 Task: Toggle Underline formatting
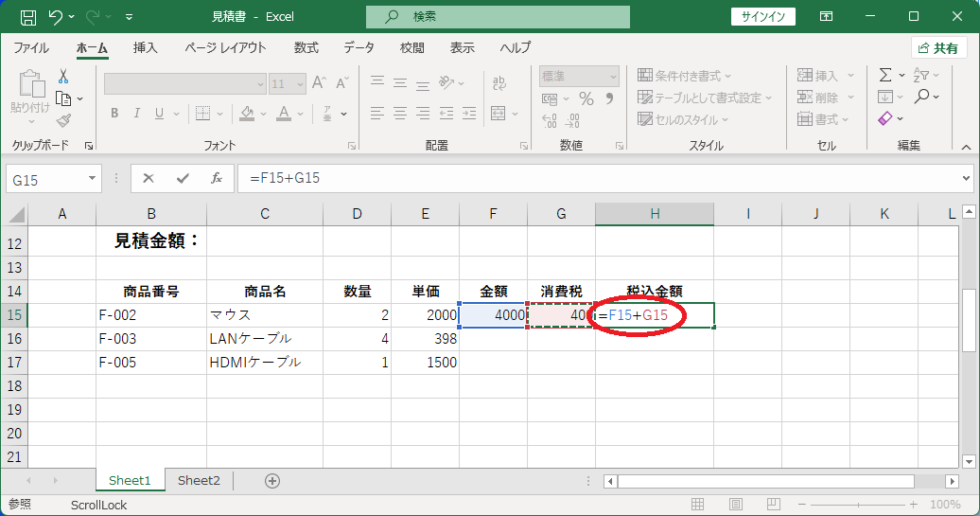[x=159, y=114]
